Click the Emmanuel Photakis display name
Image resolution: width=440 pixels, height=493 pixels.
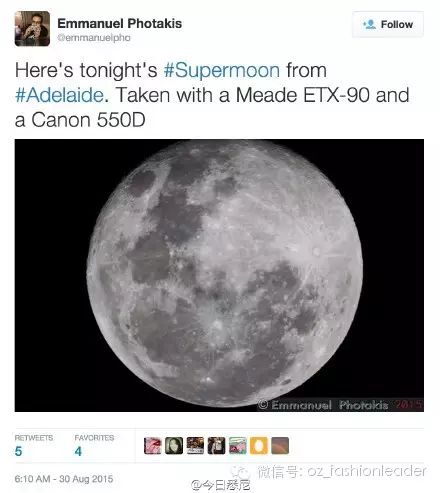(120, 23)
